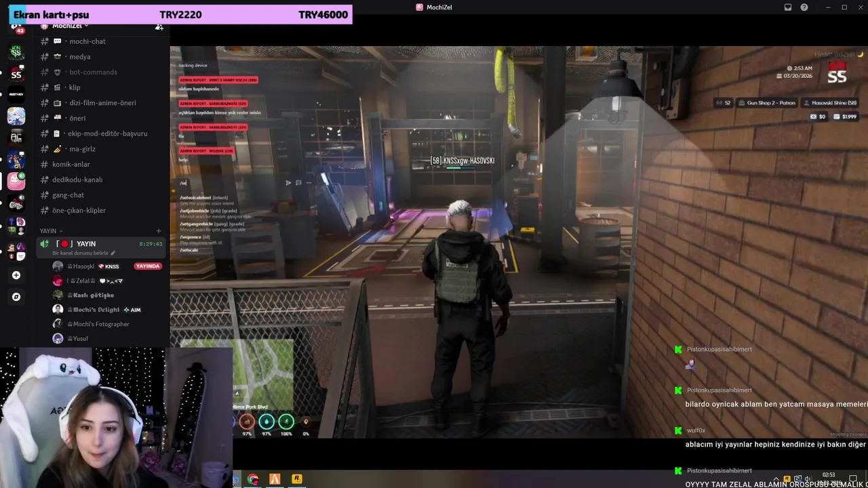Collapse the YAYIN channel category
Screen dimensions: 868x488
[x=51, y=231]
